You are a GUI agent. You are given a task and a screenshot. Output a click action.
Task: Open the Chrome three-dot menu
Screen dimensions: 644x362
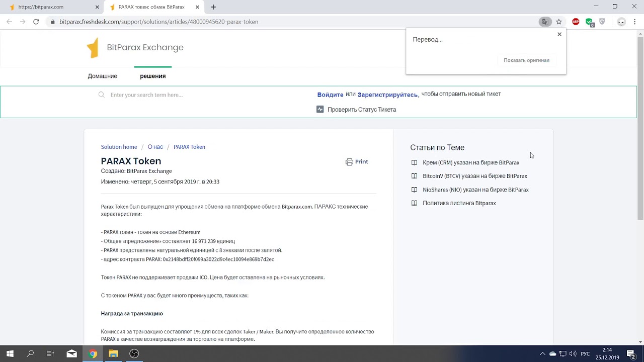click(x=635, y=22)
